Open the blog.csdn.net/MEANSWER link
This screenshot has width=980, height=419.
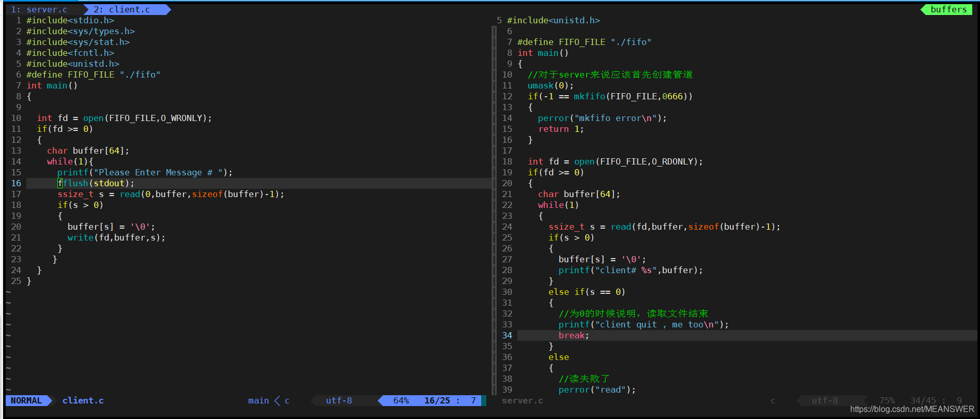point(912,409)
